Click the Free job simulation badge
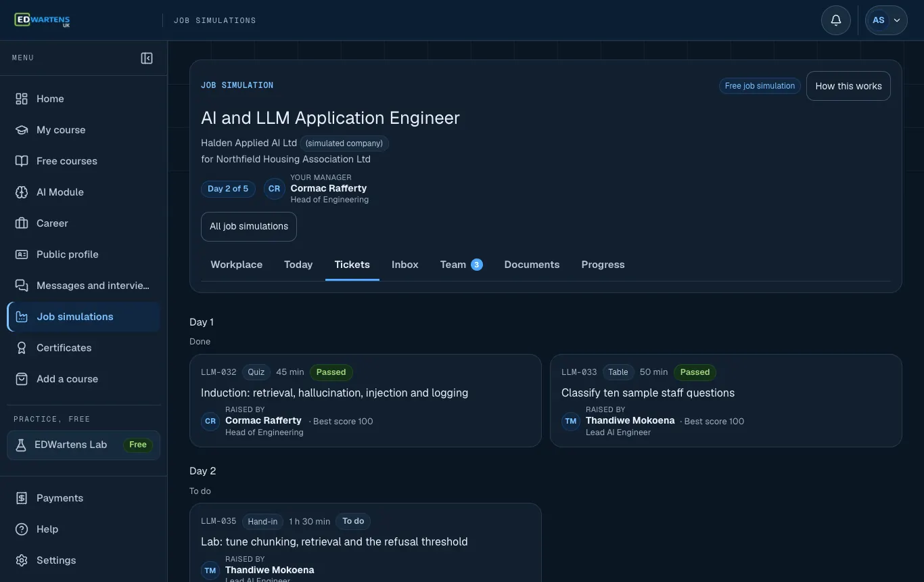This screenshot has width=924, height=582. [760, 86]
